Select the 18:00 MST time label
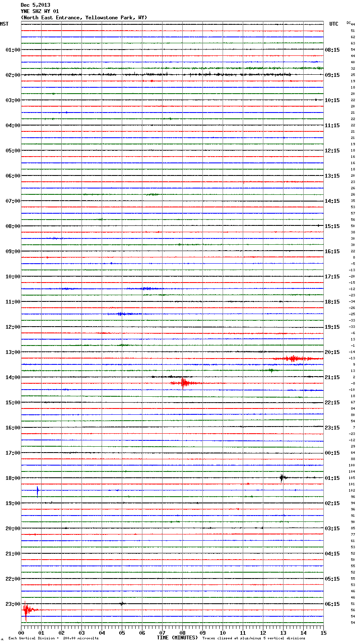The height and width of the screenshot is (644, 357). pyautogui.click(x=13, y=478)
